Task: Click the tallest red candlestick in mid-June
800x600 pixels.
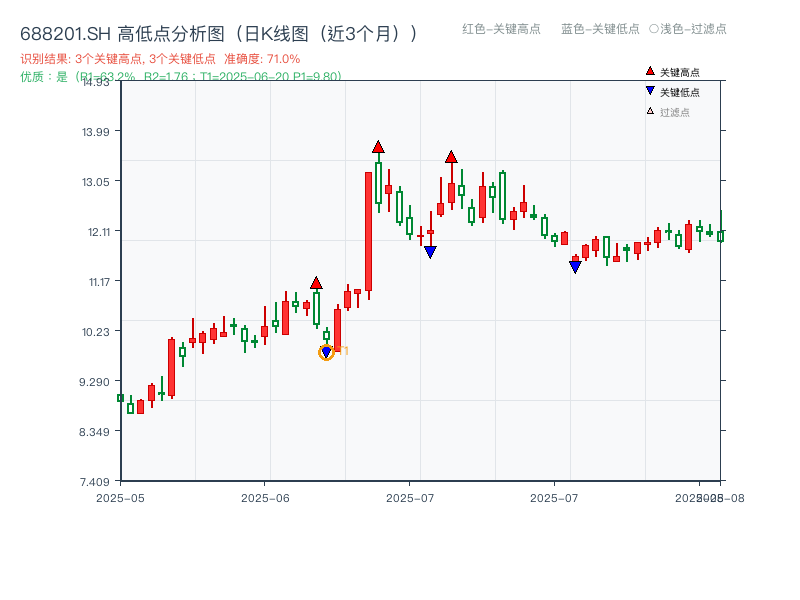Action: (368, 230)
